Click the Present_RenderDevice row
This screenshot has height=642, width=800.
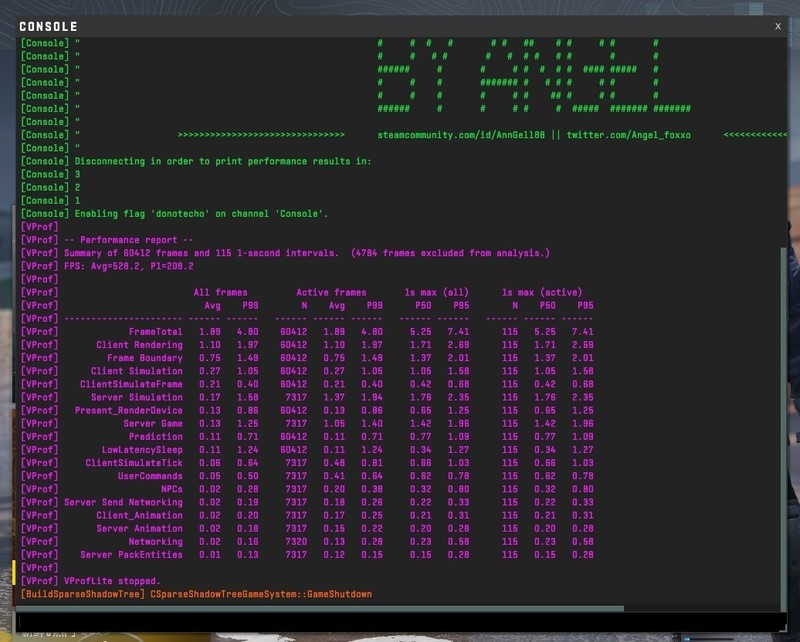[x=128, y=410]
